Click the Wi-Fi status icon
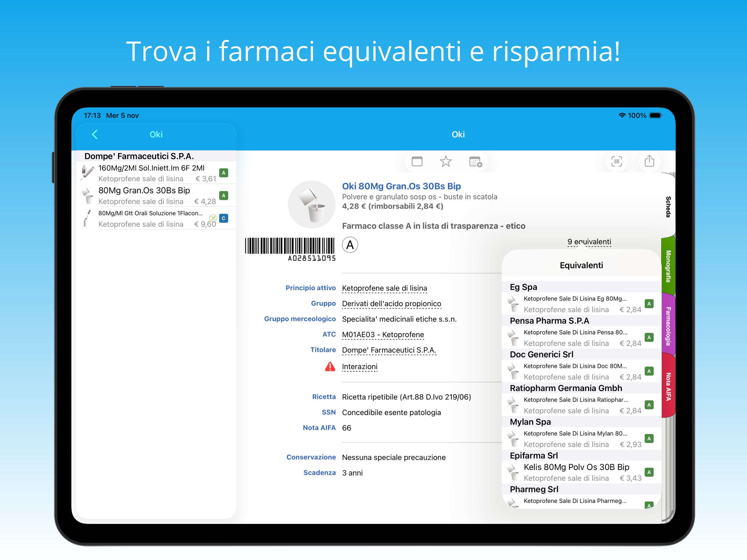The width and height of the screenshot is (747, 560). click(622, 115)
